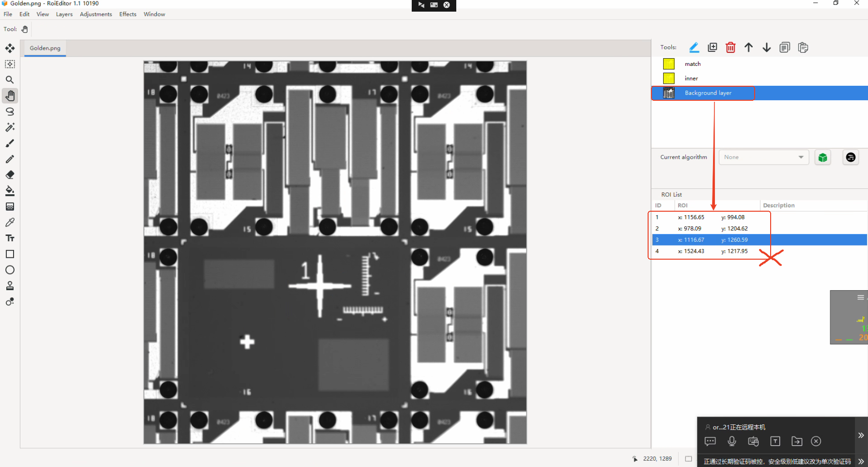Open the Edit menu
Image resolution: width=868 pixels, height=467 pixels.
coord(24,14)
